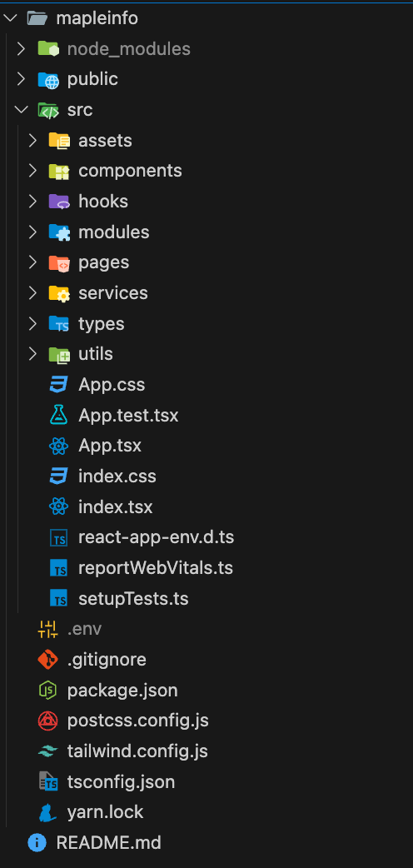Click the info icon beside README.md
The height and width of the screenshot is (868, 413).
point(37,843)
